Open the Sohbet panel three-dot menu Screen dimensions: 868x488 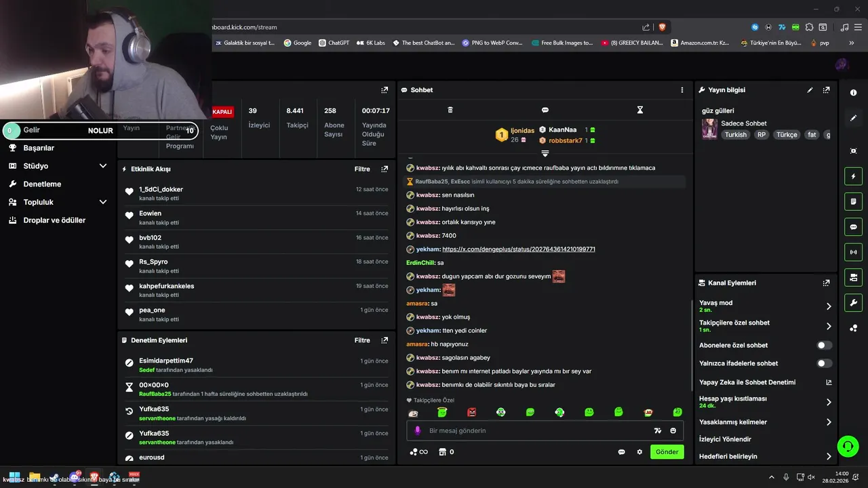tap(682, 89)
